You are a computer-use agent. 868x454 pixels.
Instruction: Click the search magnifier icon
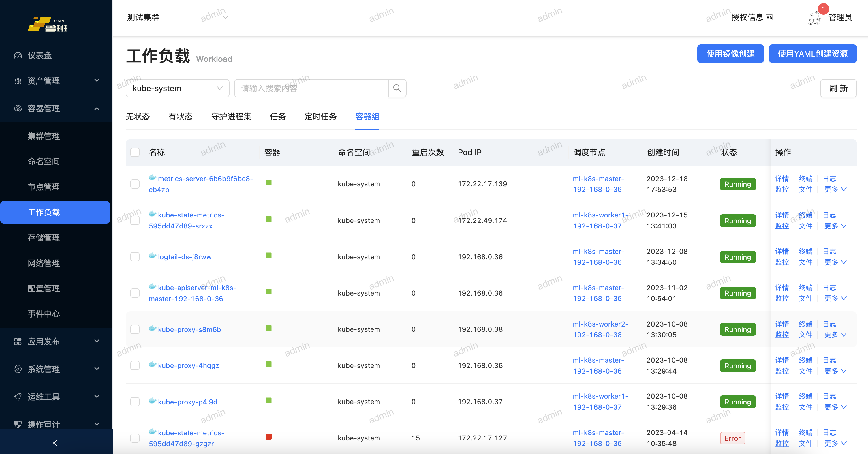[397, 88]
